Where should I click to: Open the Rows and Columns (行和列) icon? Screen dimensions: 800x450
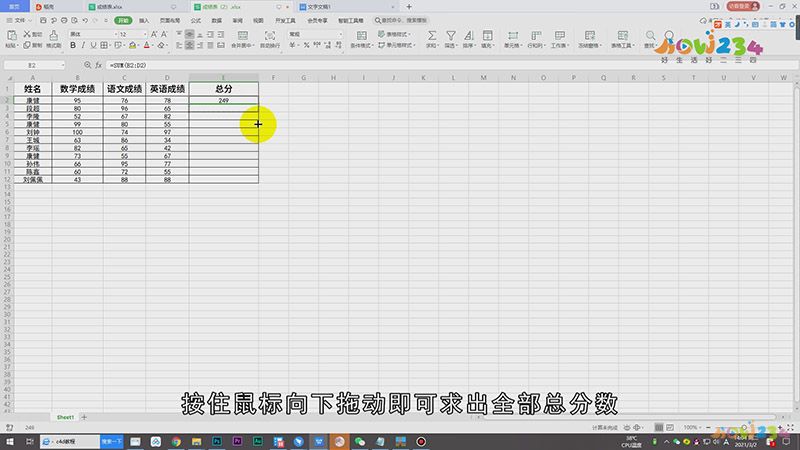pyautogui.click(x=536, y=35)
